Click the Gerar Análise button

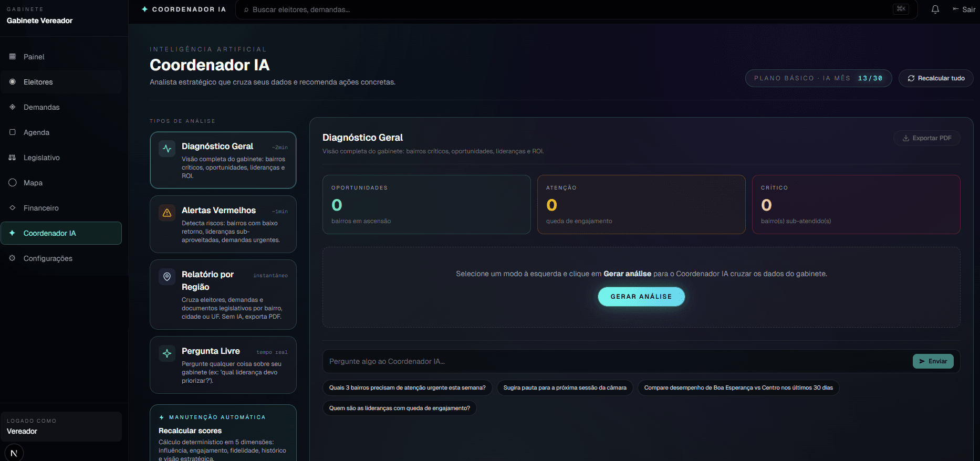pos(641,297)
